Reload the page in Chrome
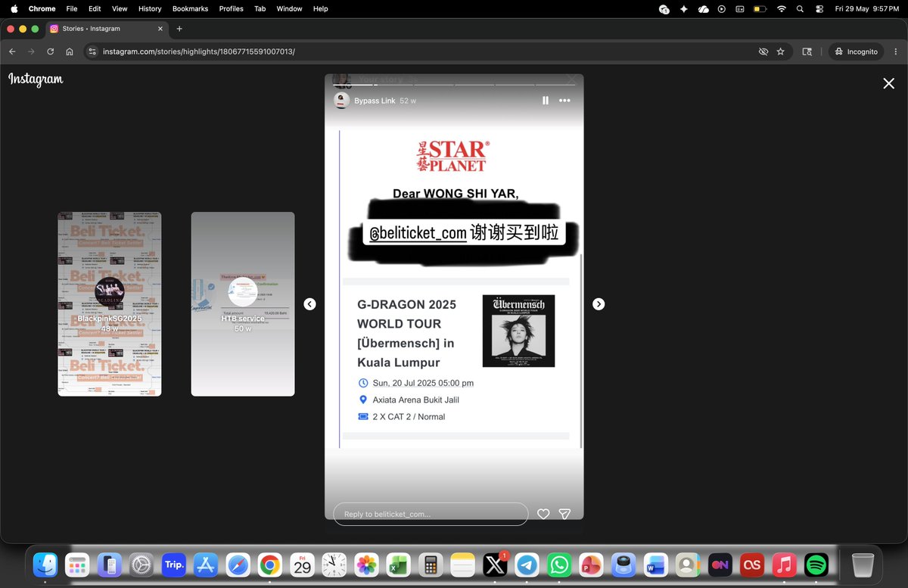The image size is (908, 588). tap(50, 51)
